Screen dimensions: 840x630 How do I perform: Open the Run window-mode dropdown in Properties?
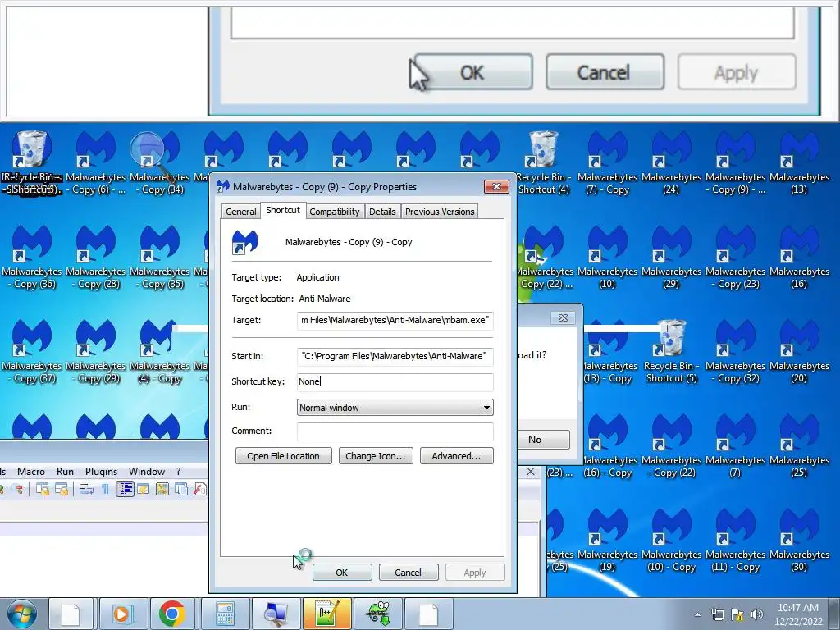tap(395, 408)
